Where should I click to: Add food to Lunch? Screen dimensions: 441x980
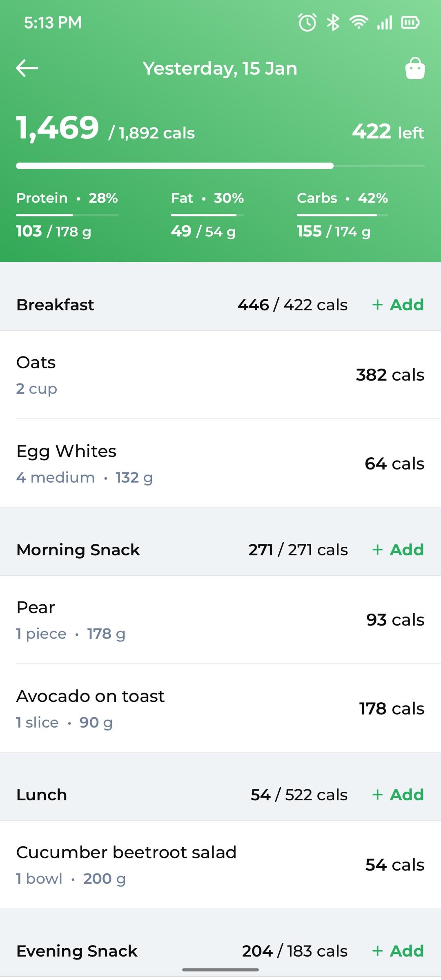[x=398, y=795]
